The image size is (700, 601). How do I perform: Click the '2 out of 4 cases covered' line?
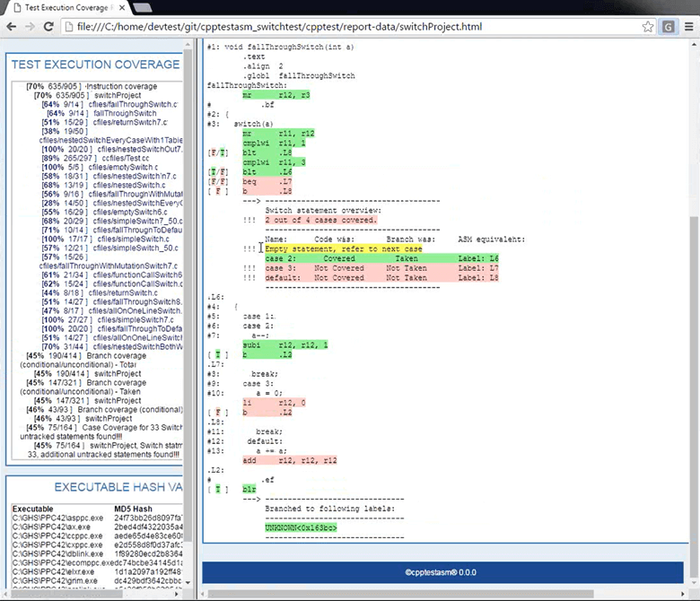point(321,220)
